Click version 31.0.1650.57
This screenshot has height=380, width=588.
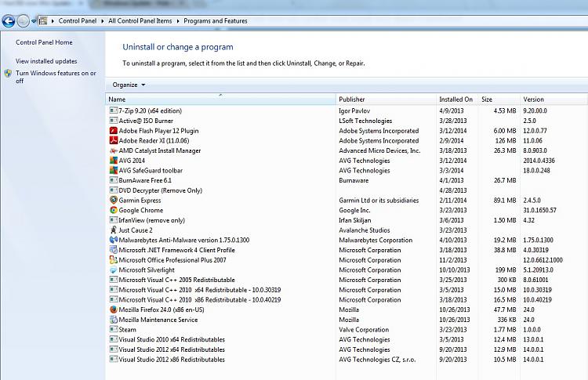click(x=540, y=210)
